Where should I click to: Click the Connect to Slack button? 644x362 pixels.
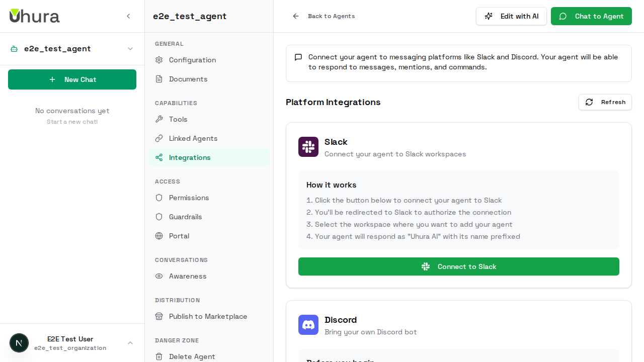[458, 266]
